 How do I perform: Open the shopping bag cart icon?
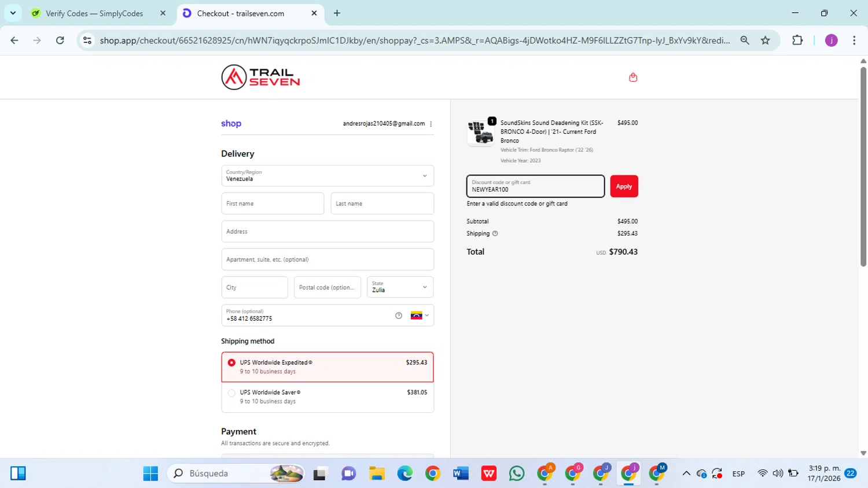pyautogui.click(x=633, y=77)
